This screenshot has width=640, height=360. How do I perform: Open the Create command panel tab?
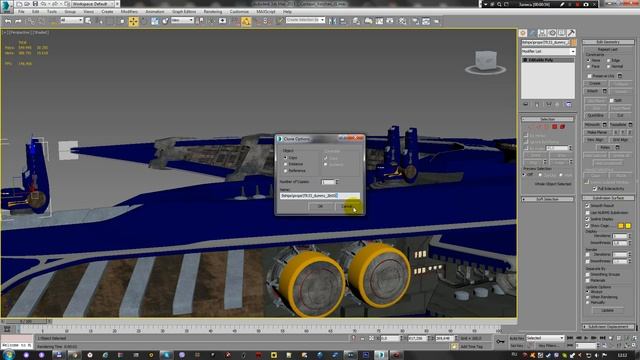[x=523, y=33]
